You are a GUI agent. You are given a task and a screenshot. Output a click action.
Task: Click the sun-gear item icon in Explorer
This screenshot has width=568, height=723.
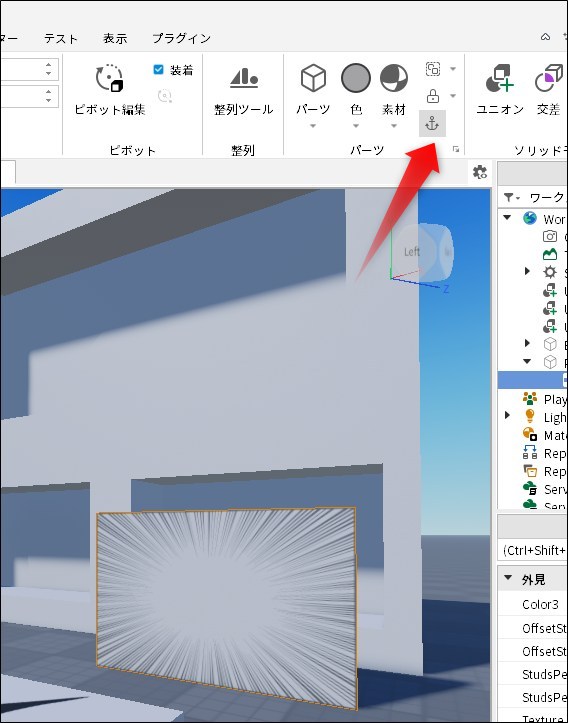(550, 272)
